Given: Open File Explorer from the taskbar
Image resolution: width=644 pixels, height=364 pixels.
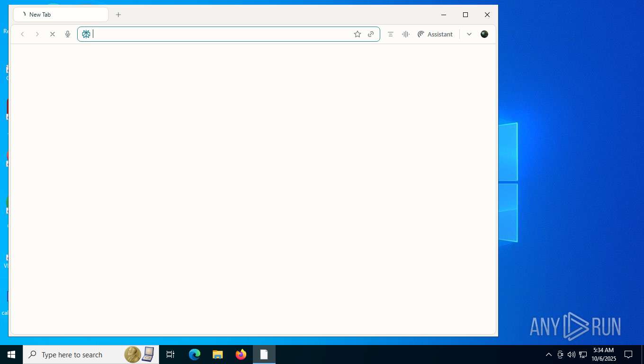Looking at the screenshot, I should 218,355.
